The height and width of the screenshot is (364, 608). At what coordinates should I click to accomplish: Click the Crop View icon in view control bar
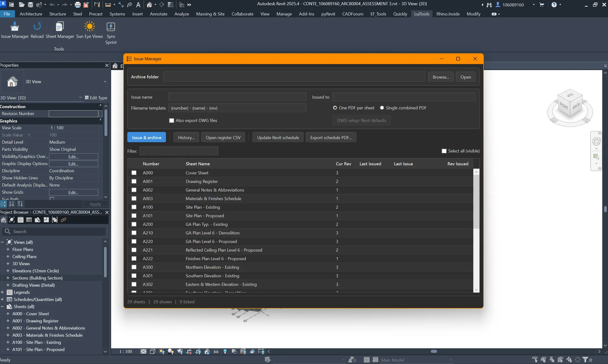pos(189,351)
